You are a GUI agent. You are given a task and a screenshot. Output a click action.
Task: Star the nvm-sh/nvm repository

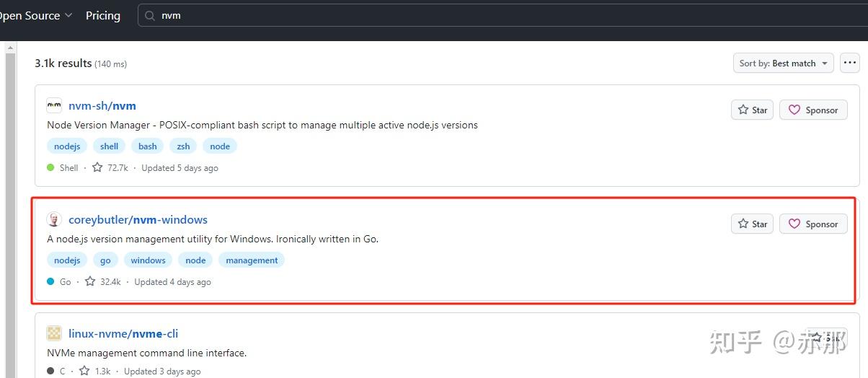[x=752, y=110]
